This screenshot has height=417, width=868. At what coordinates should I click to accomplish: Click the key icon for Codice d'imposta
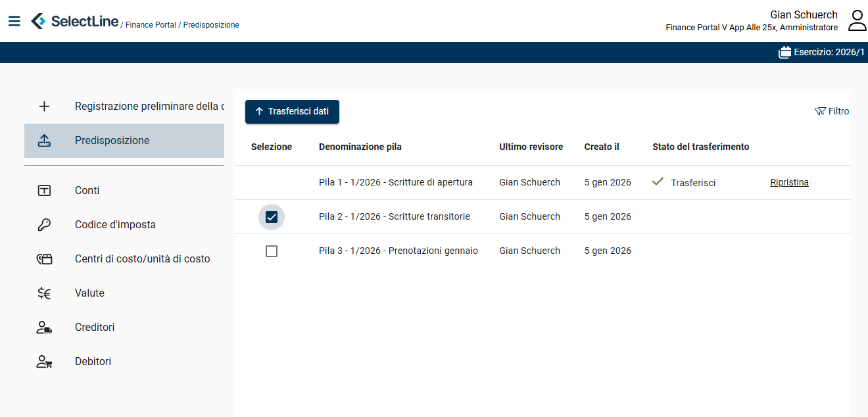[x=44, y=225]
